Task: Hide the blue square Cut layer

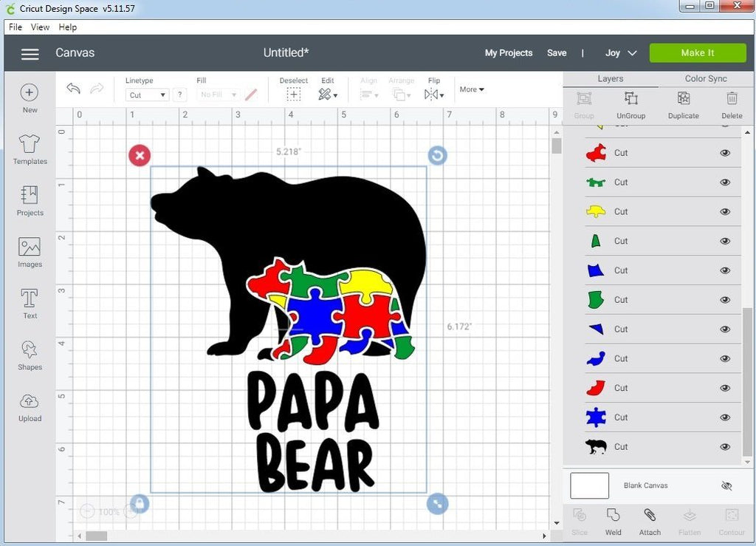Action: tap(725, 270)
